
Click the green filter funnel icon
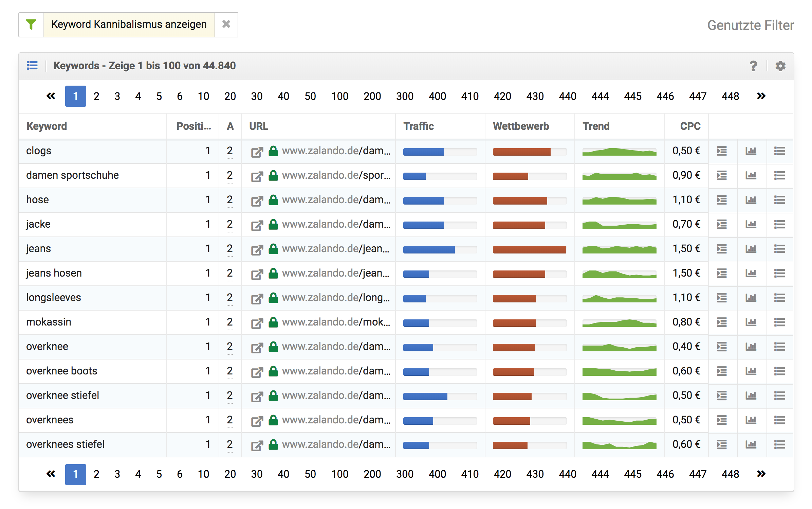tap(31, 24)
